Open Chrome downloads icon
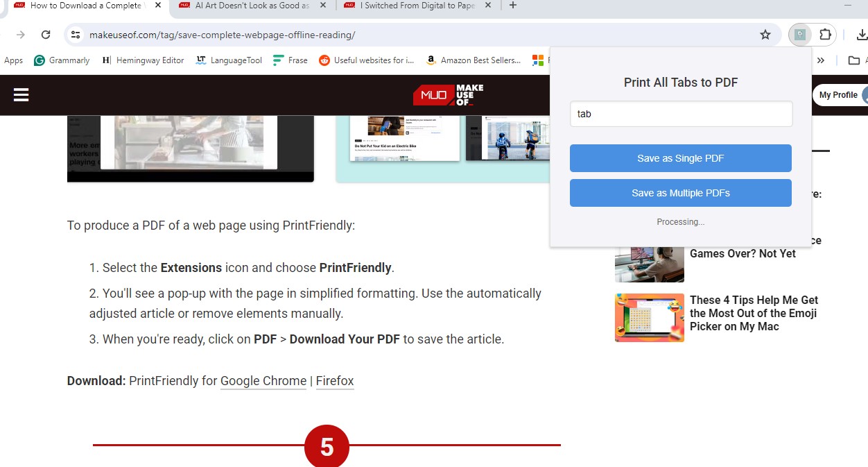 (862, 35)
